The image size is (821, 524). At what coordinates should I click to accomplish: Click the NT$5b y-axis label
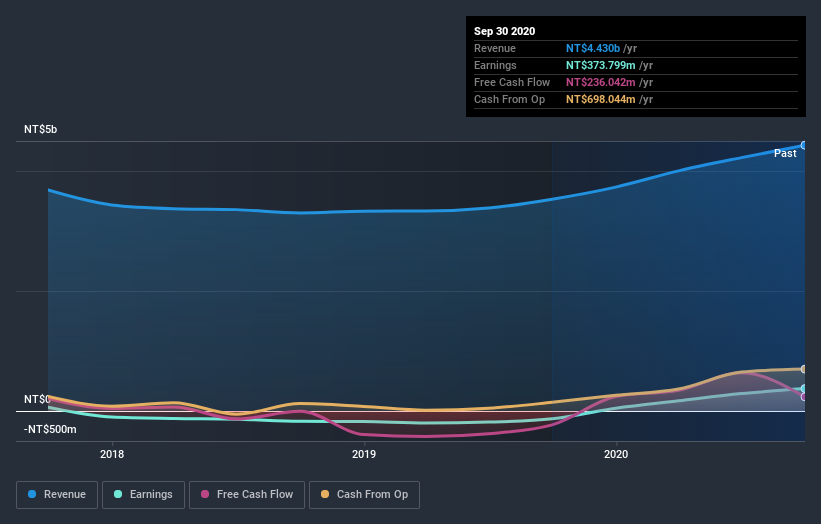(40, 129)
